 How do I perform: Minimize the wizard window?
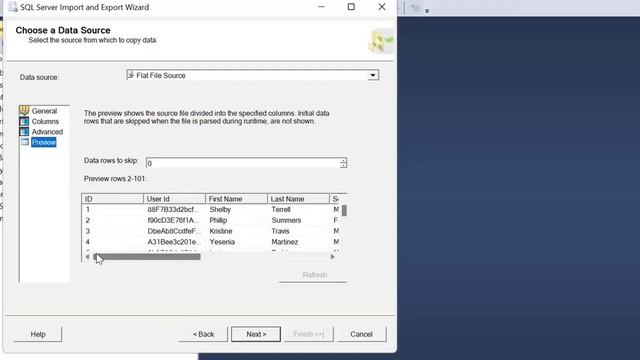[321, 7]
